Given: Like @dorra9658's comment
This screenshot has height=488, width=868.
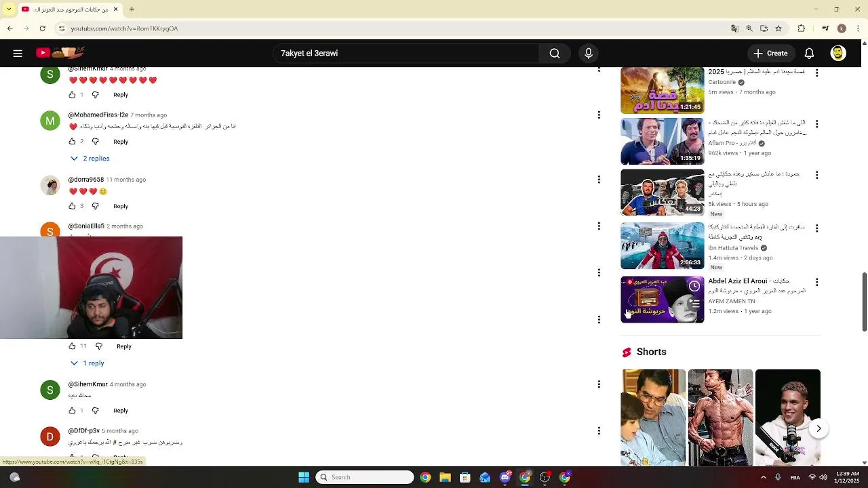Looking at the screenshot, I should 72,206.
